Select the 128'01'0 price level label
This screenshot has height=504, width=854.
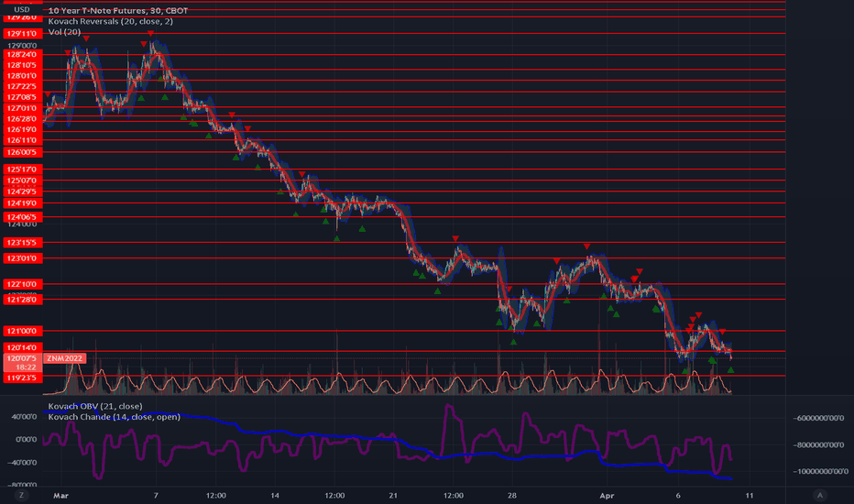click(22, 76)
